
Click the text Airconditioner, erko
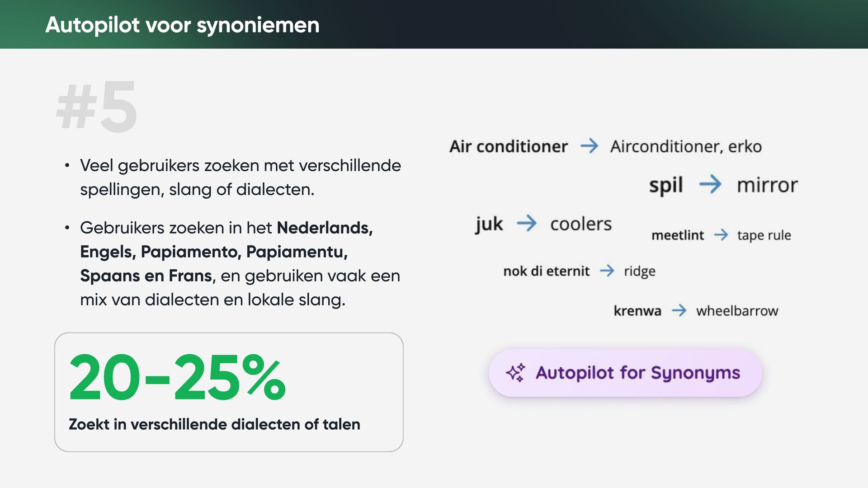[686, 146]
